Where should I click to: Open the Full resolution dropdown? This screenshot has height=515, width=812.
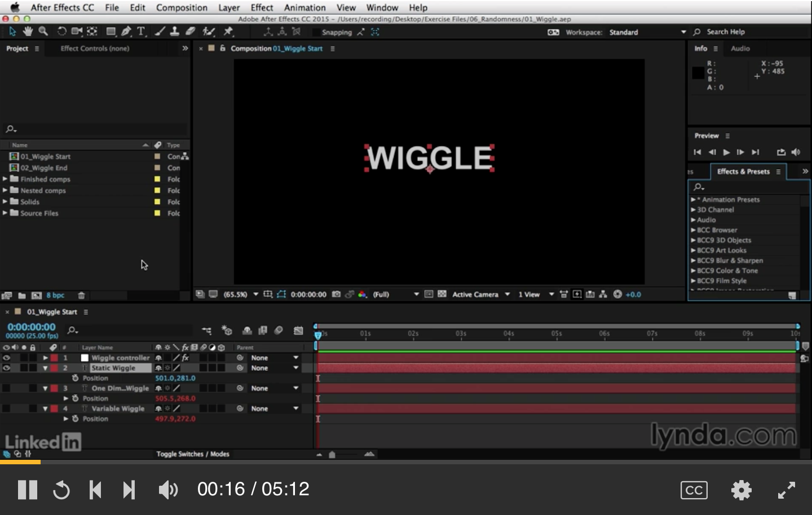(x=396, y=294)
